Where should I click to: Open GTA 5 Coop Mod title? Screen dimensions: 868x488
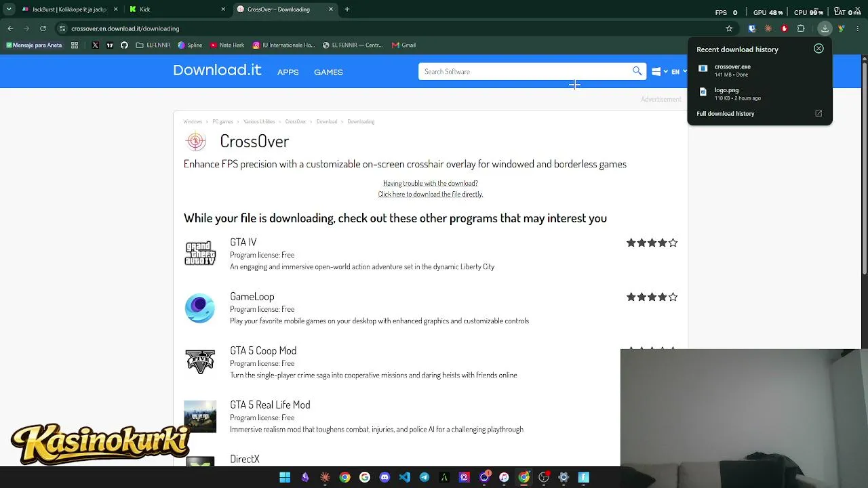263,350
